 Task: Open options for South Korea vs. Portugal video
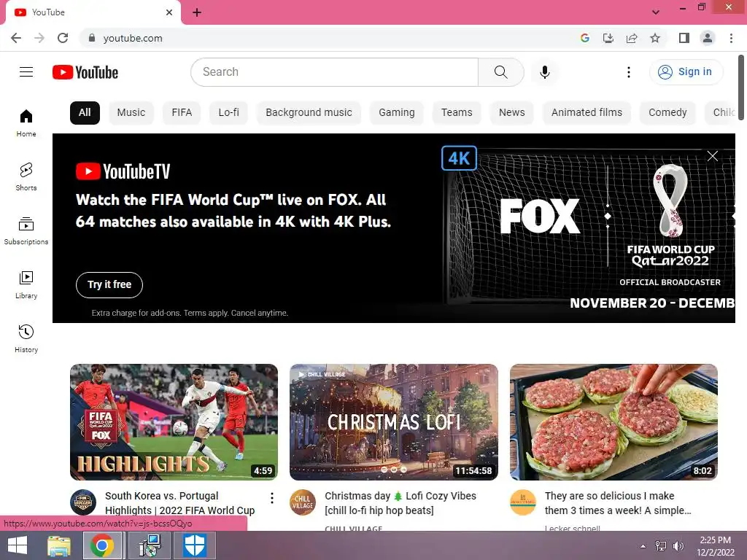pyautogui.click(x=271, y=498)
